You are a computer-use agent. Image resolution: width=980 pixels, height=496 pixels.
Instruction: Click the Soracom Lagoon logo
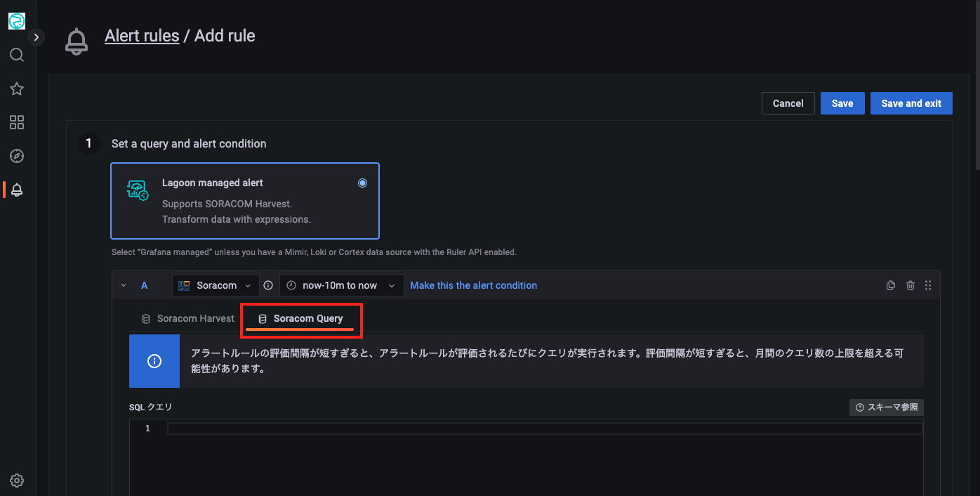pyautogui.click(x=17, y=21)
